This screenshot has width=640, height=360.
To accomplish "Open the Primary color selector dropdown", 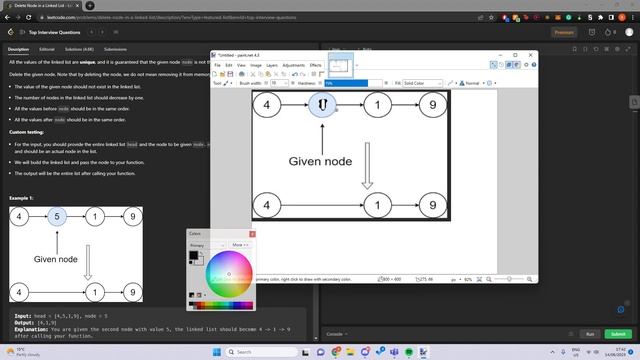I will (207, 245).
